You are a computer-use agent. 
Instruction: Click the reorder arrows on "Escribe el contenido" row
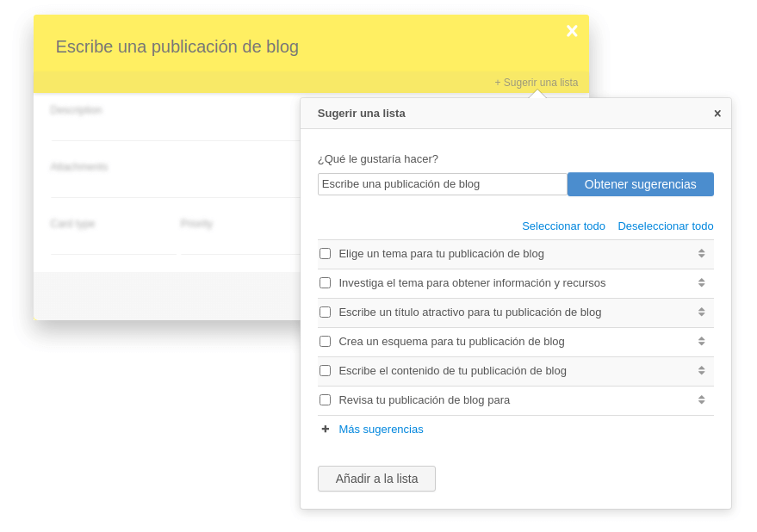point(701,370)
